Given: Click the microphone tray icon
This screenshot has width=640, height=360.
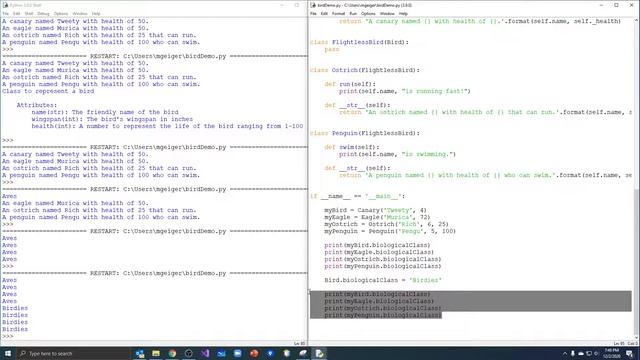Looking at the screenshot, I should (573, 353).
